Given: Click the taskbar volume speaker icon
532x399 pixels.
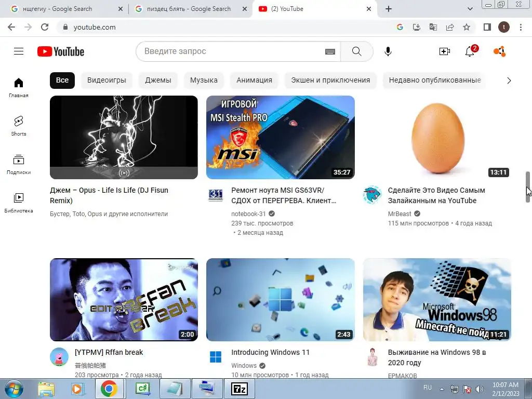Looking at the screenshot, I should coord(479,389).
